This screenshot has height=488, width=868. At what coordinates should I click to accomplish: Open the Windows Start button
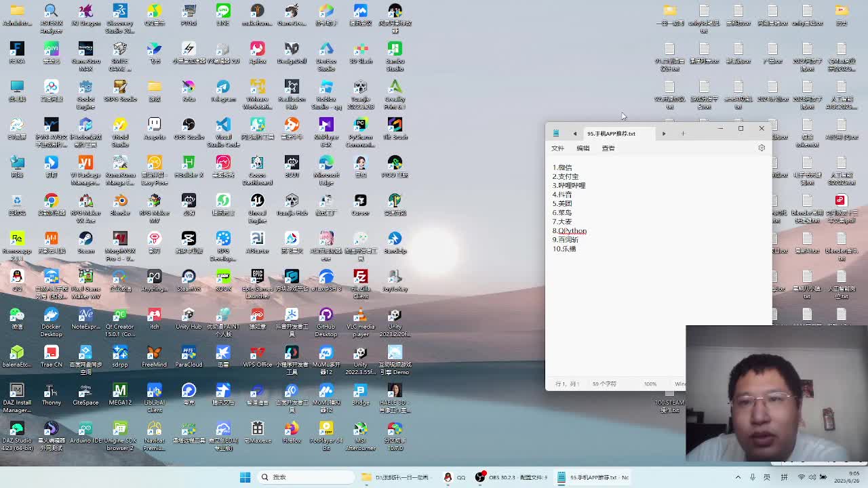click(245, 477)
